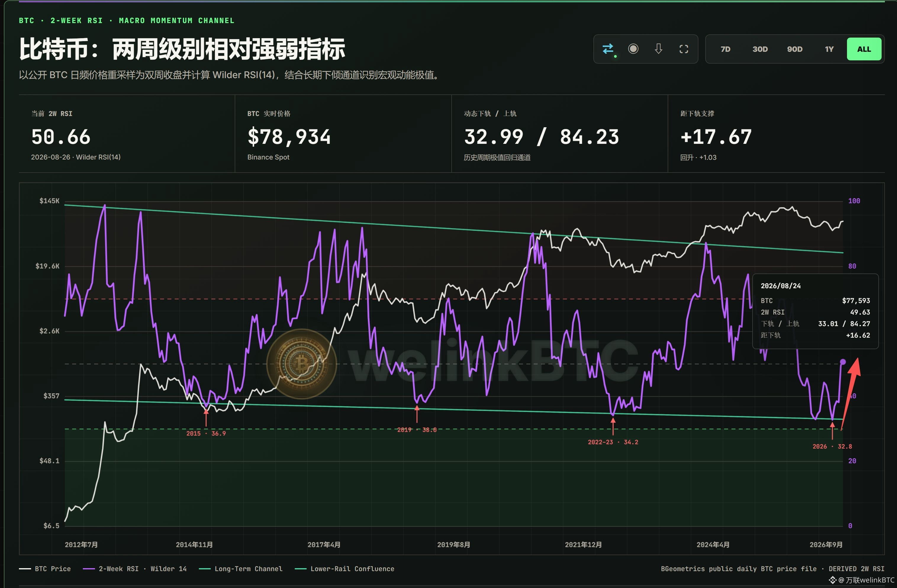
Task: Click the 'Binance Spot' source text
Action: click(268, 157)
